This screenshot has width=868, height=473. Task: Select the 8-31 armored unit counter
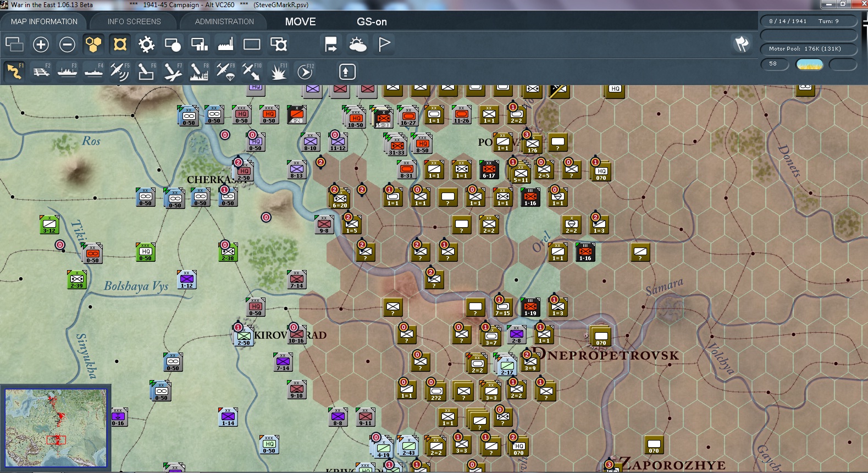click(x=407, y=169)
